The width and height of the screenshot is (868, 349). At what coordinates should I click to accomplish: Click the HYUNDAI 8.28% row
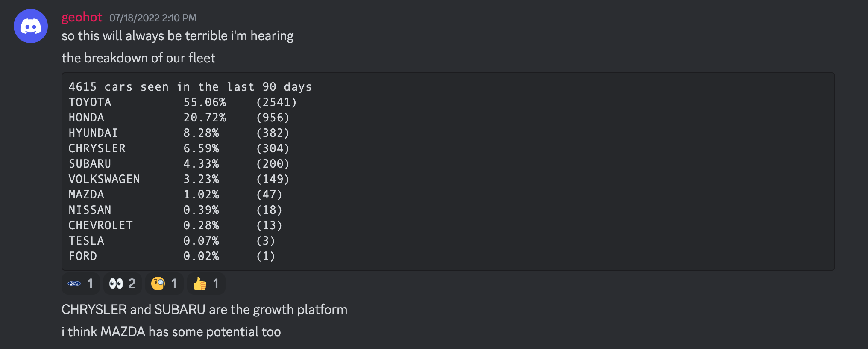click(x=179, y=133)
